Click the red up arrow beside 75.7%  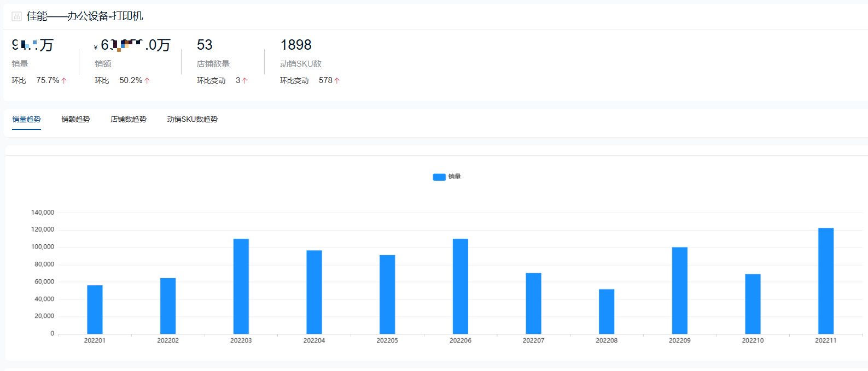pos(64,81)
